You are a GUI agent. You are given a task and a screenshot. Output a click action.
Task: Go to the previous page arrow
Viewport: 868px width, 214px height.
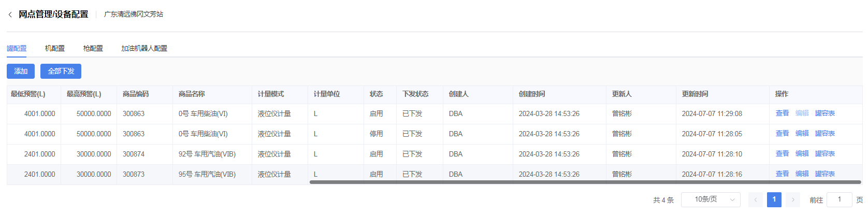coord(756,200)
